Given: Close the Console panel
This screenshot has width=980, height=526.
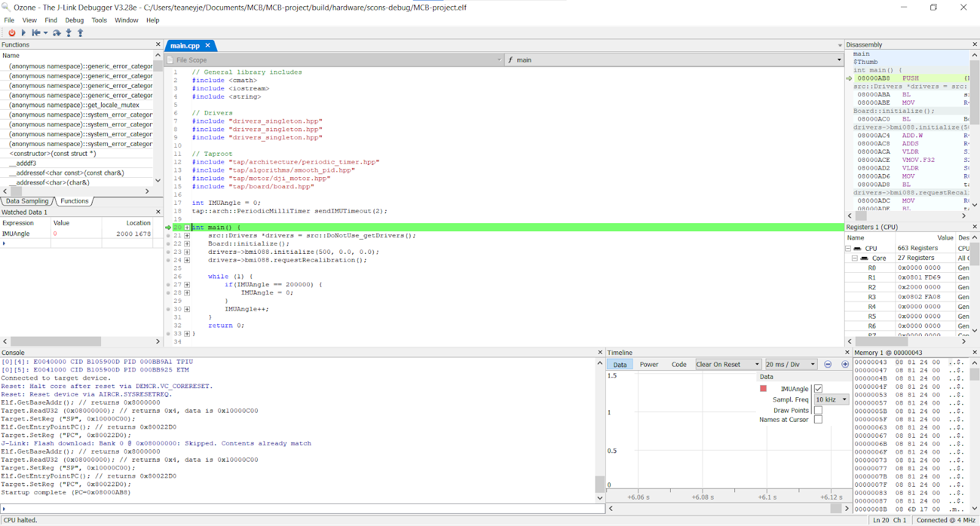Looking at the screenshot, I should point(600,352).
